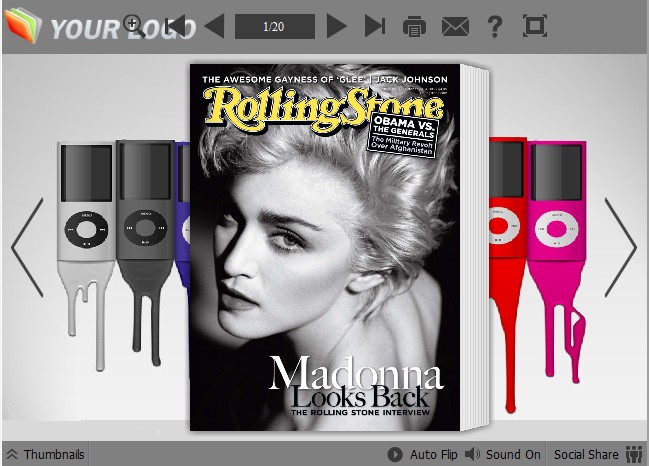Toggle the Sound On setting

tap(502, 454)
